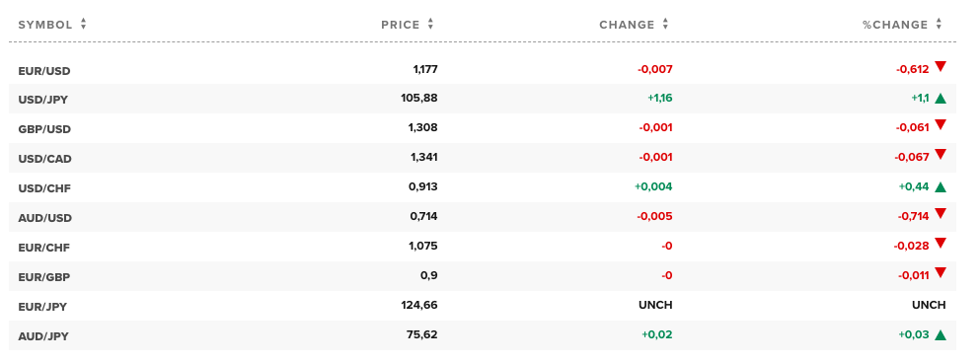Toggle sorting with the CHANGE column arrows

665,25
